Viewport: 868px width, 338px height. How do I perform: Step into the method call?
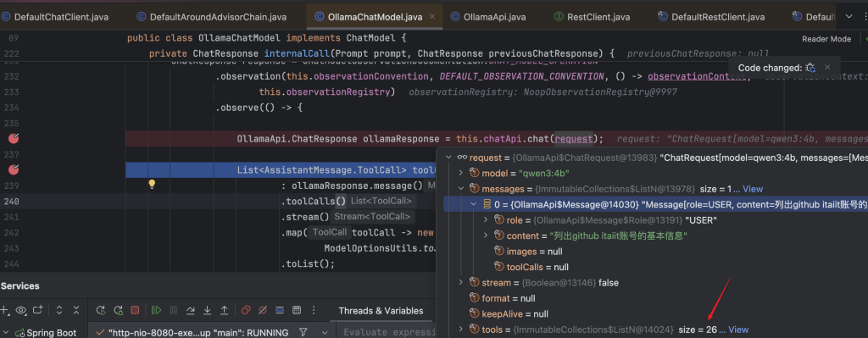(x=207, y=310)
